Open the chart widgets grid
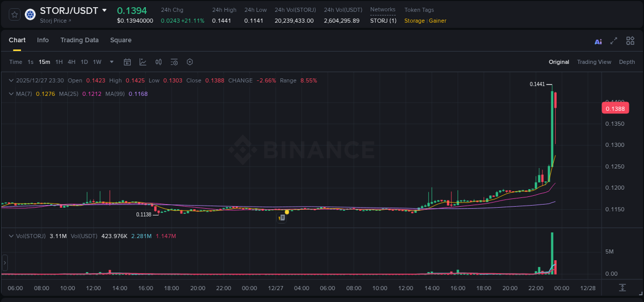Viewport: 644px width, 302px height. coord(630,41)
